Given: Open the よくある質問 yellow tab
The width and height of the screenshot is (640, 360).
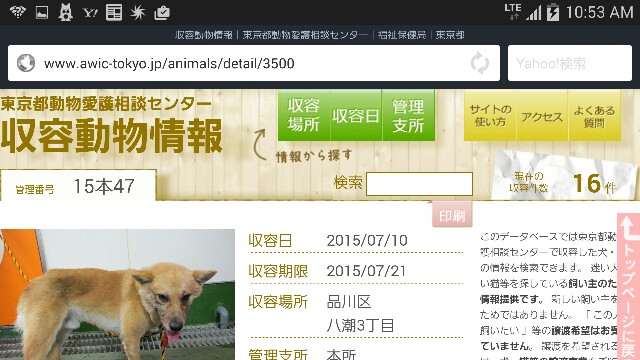Looking at the screenshot, I should [594, 116].
